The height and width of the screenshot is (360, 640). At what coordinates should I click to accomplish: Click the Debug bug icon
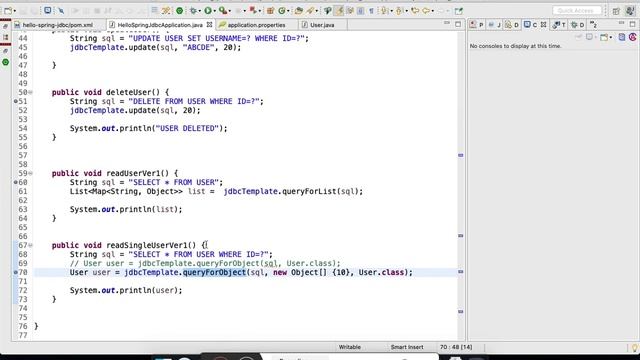pyautogui.click(x=193, y=11)
